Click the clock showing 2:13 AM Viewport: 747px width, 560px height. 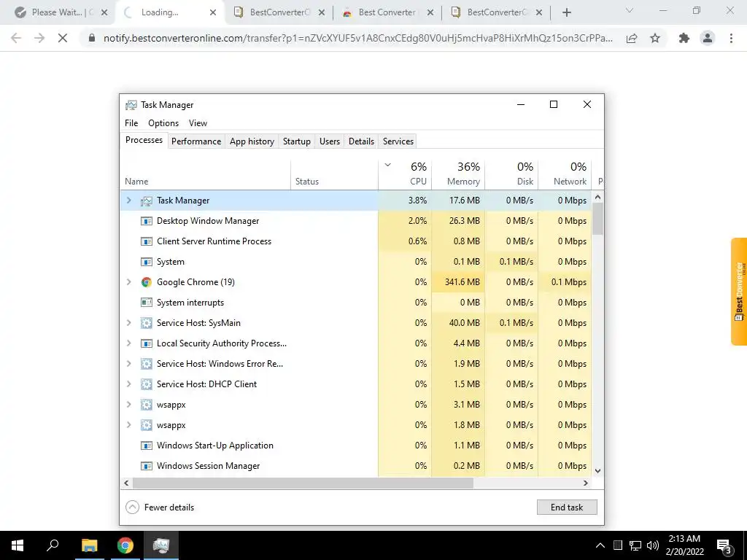pyautogui.click(x=684, y=539)
